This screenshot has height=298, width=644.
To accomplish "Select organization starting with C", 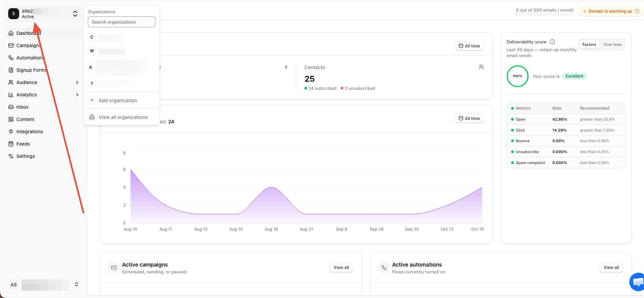I will (x=122, y=37).
